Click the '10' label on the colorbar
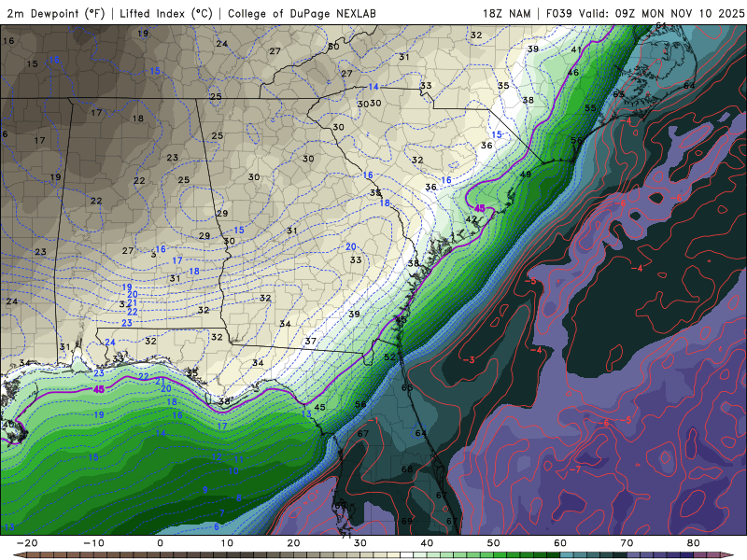The width and height of the screenshot is (747, 560). click(227, 543)
